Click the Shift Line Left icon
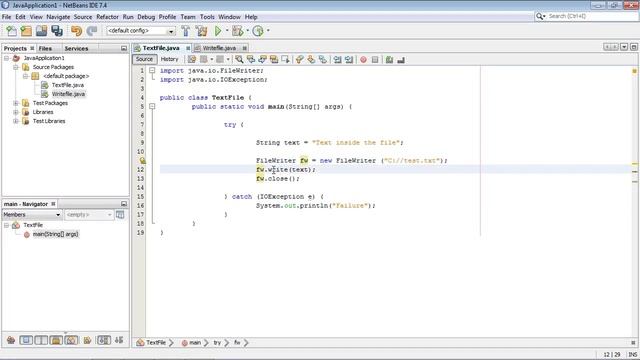 337,60
